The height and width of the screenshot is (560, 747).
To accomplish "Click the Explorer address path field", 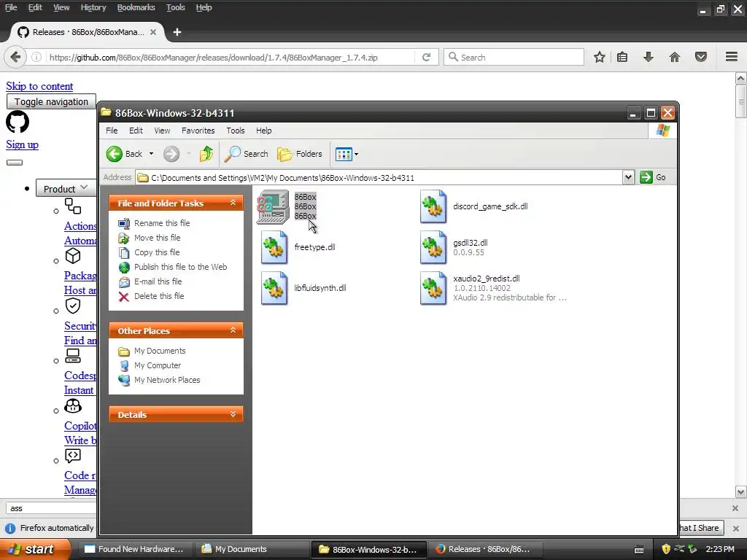I will (x=379, y=178).
